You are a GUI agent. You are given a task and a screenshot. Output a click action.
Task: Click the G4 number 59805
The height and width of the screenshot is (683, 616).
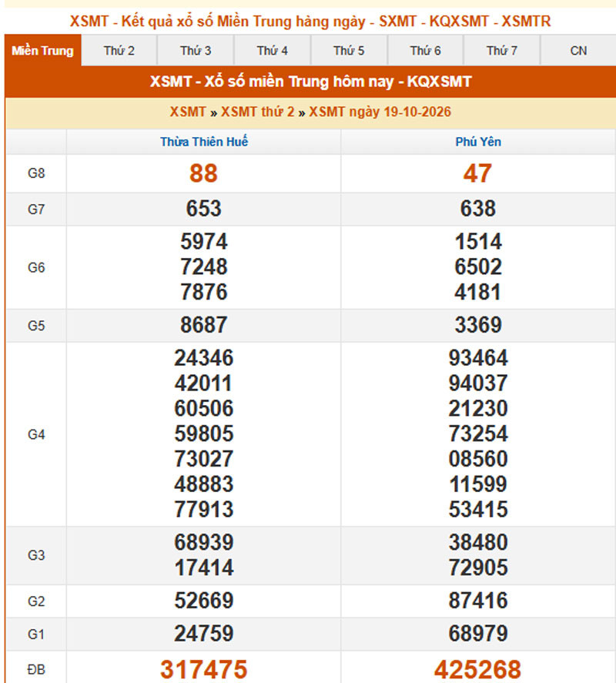click(x=204, y=434)
